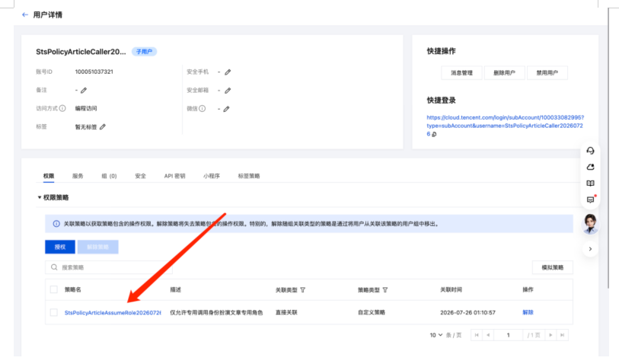Click the search magnifier icon in 搜索策略
The image size is (619, 364).
[x=54, y=267]
